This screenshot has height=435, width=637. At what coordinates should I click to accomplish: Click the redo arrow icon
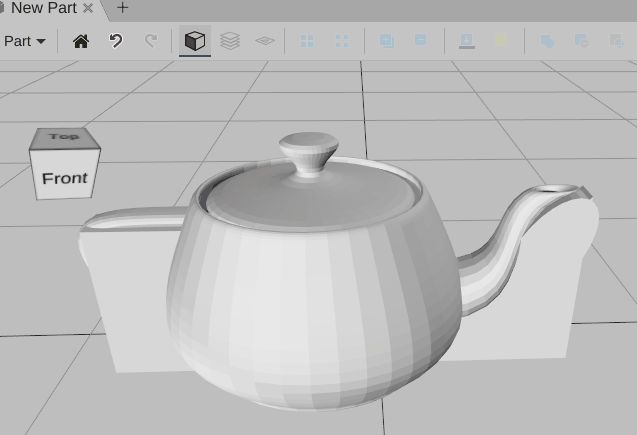151,41
